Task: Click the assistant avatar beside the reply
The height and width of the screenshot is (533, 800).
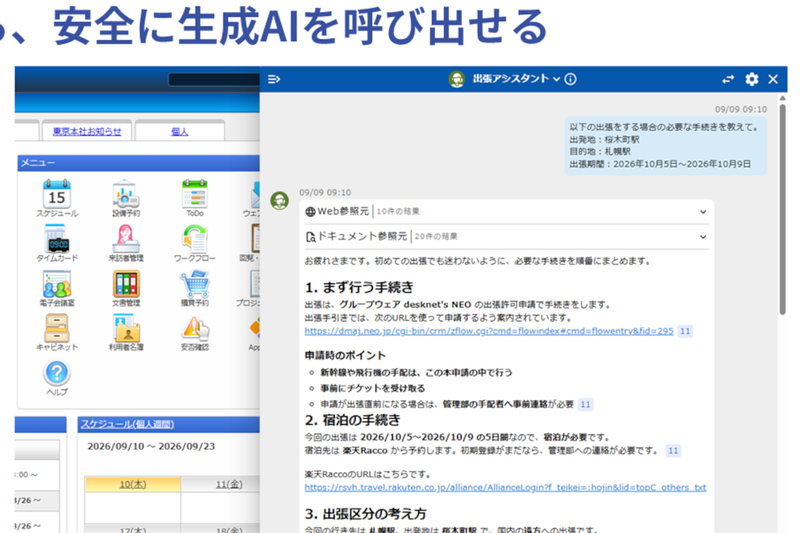Action: click(x=280, y=200)
